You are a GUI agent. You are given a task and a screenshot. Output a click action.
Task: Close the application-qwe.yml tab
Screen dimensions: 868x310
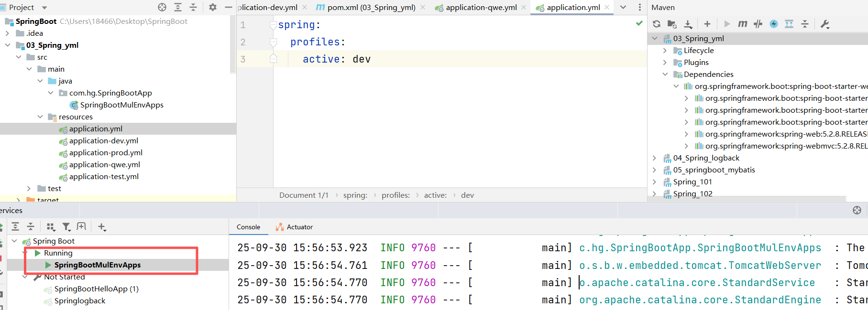click(524, 7)
